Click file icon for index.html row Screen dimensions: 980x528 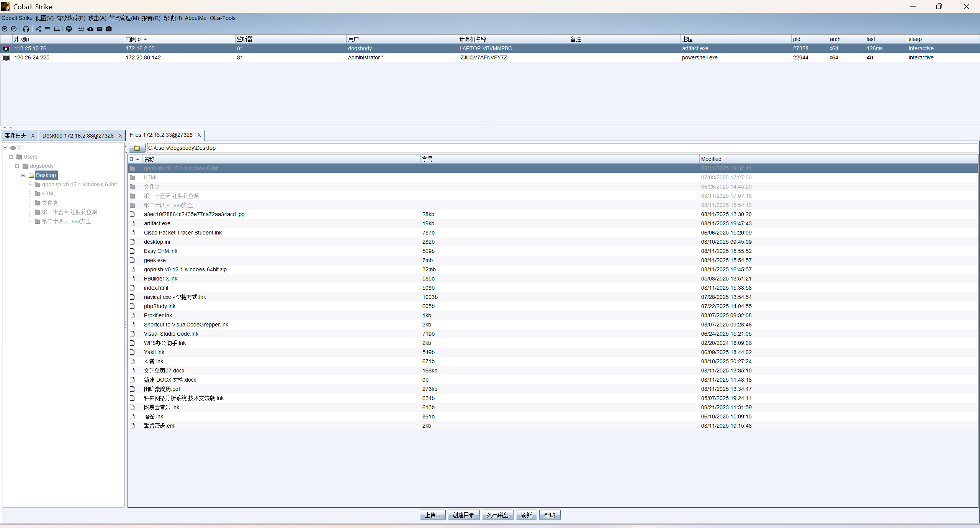coord(132,288)
